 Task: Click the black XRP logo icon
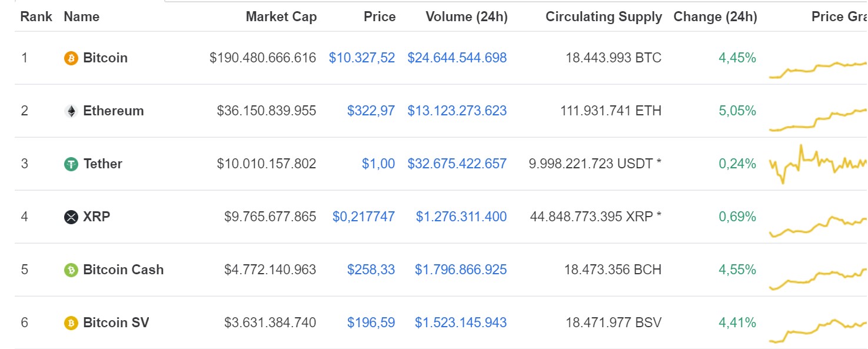pyautogui.click(x=71, y=217)
